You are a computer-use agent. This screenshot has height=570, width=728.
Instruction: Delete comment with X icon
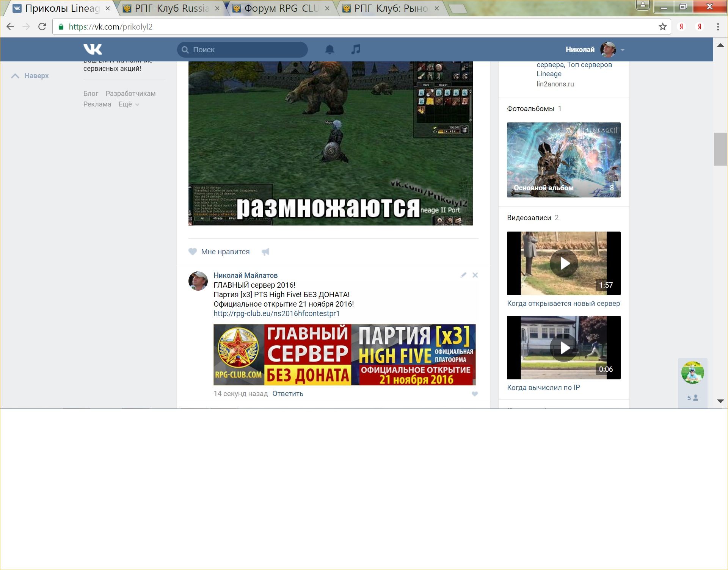(475, 275)
